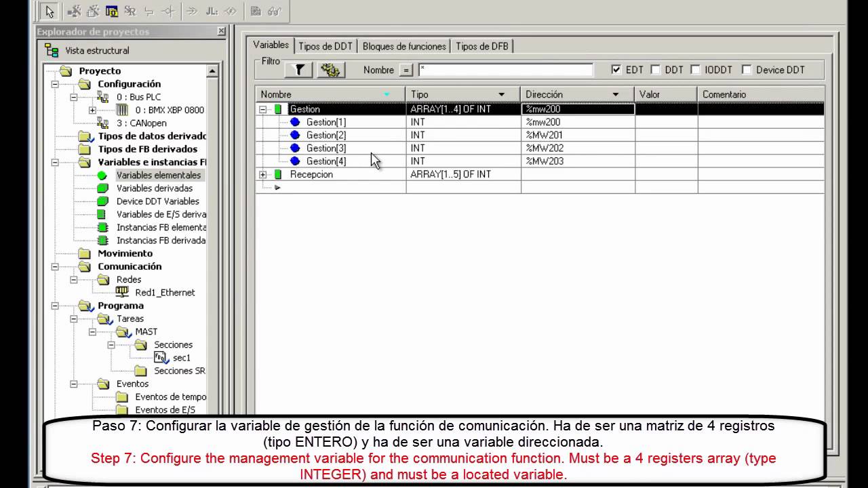The image size is (868, 488).
Task: Select Instancias FB elementales tree item
Action: pos(161,227)
